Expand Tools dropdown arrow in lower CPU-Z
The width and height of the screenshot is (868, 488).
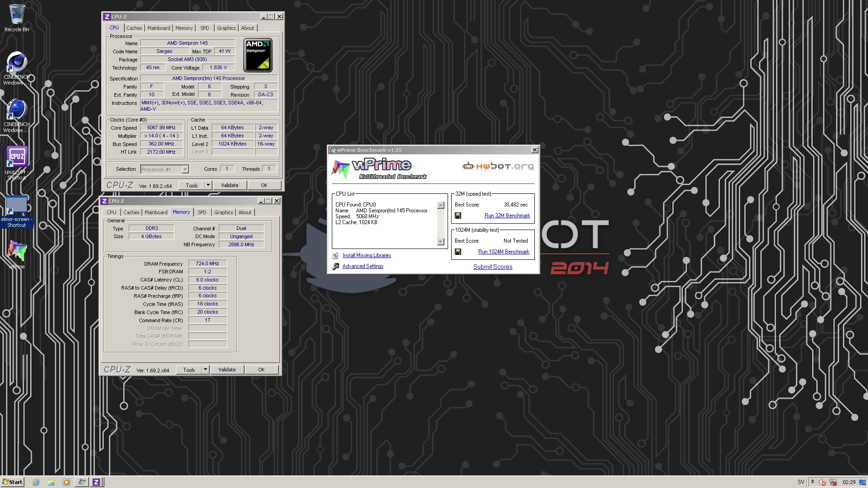(x=205, y=370)
